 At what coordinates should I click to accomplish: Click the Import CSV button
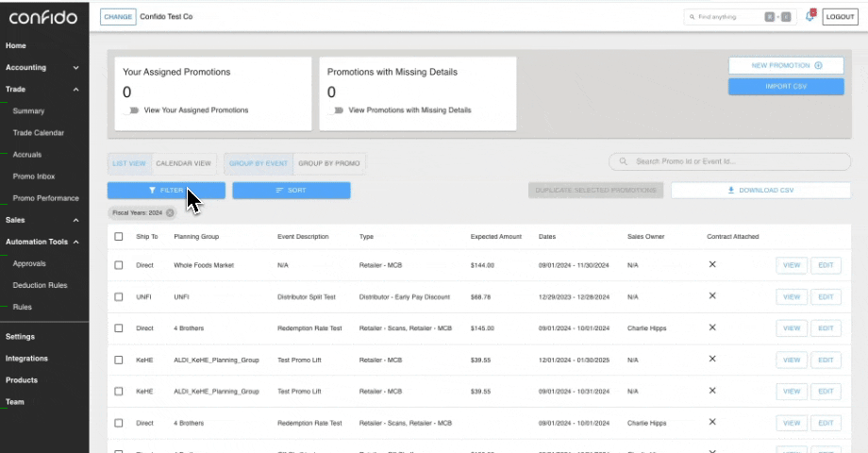[x=786, y=87]
